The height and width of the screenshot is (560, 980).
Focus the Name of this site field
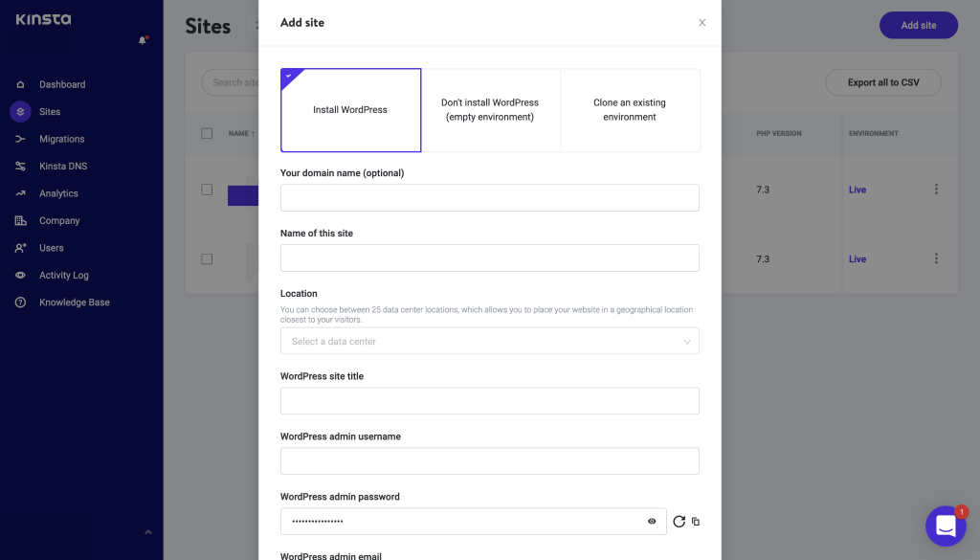(x=489, y=258)
